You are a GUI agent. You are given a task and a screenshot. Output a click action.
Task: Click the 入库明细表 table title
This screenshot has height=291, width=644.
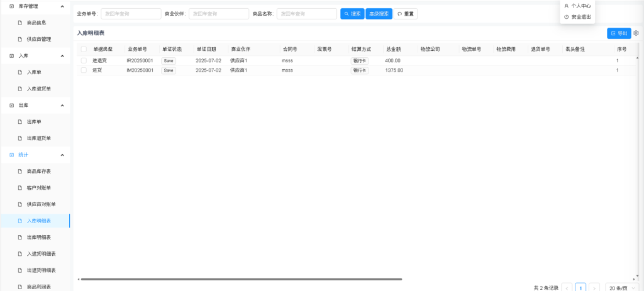pos(91,33)
